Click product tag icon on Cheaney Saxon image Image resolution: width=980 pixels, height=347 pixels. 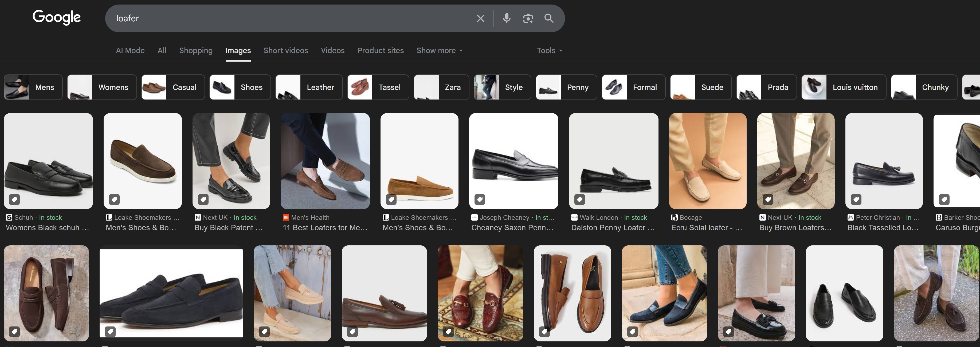coord(480,199)
